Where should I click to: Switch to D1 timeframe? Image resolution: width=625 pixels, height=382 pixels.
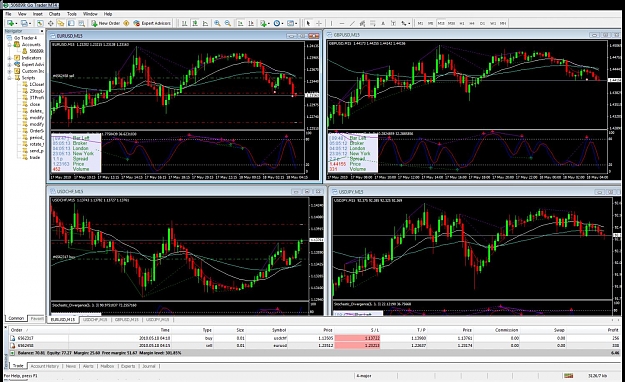(x=482, y=24)
